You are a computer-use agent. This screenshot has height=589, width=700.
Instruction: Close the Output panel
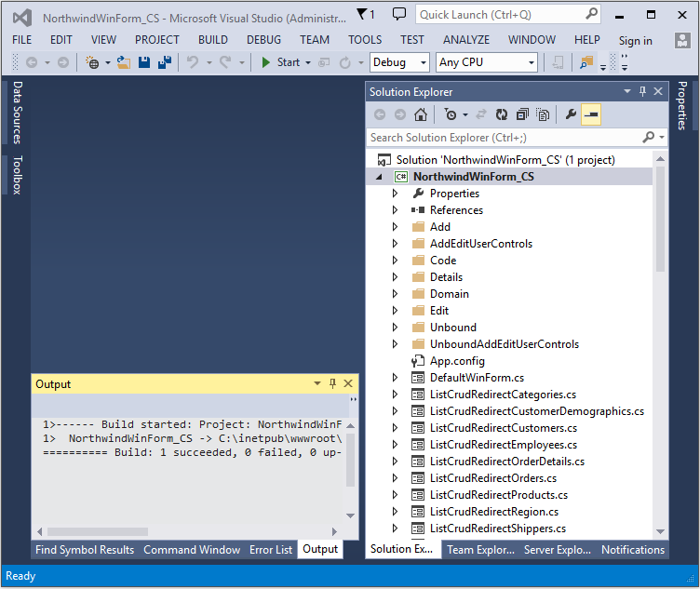(x=348, y=383)
